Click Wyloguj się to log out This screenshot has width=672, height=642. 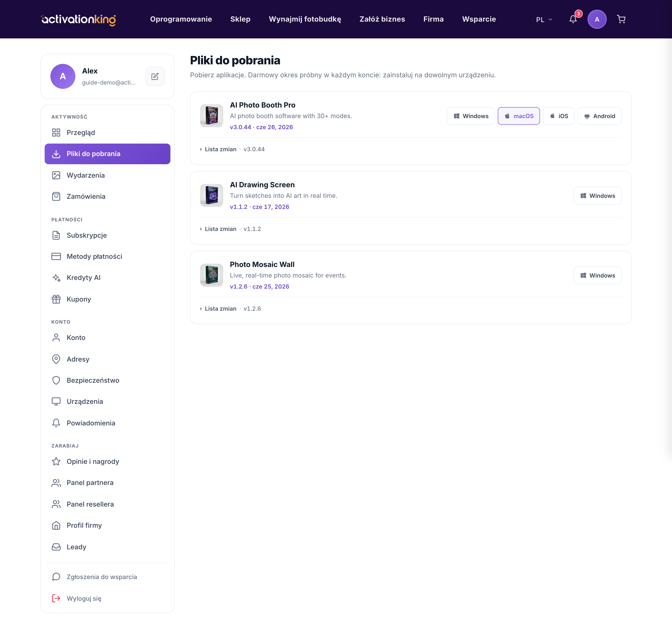[108, 599]
